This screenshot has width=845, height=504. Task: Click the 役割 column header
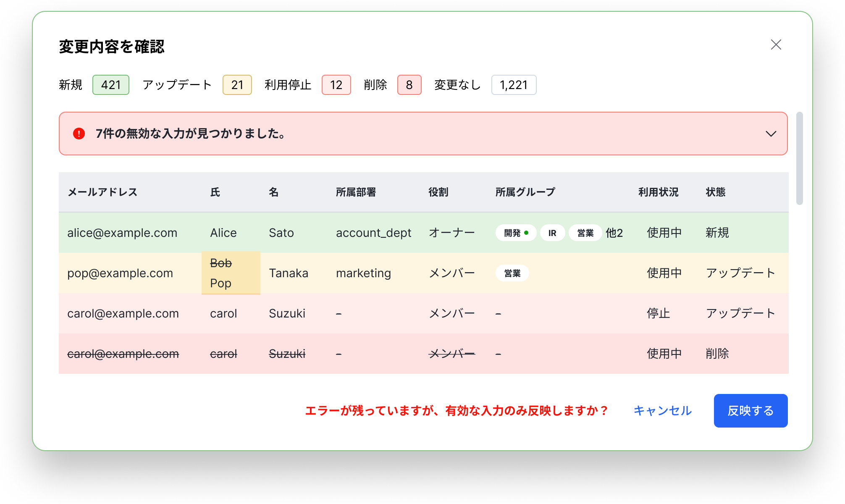pos(438,192)
